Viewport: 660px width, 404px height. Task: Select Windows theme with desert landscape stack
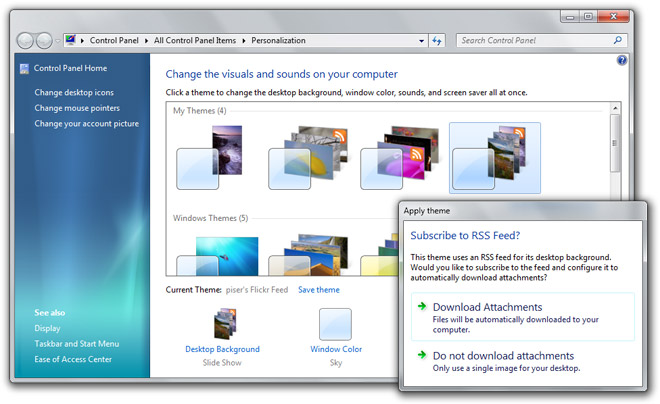click(308, 255)
